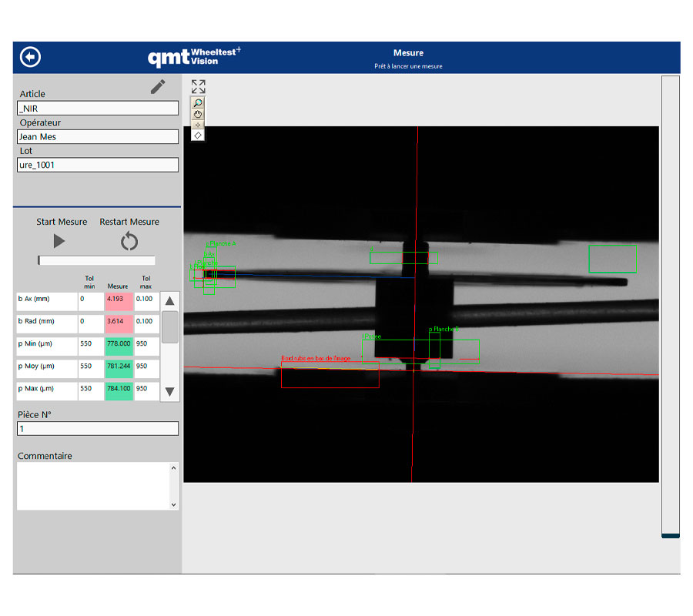The height and width of the screenshot is (616, 693).
Task: Click the Opérateur input field
Action: point(98,137)
